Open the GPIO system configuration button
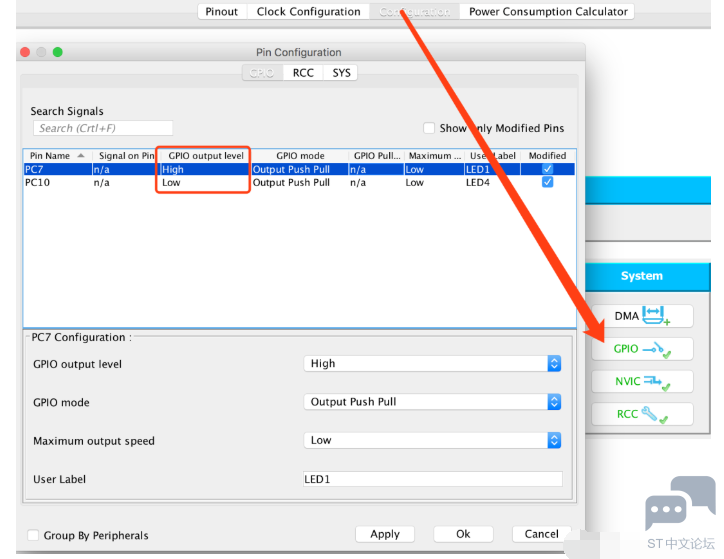This screenshot has width=724, height=559. tap(641, 349)
